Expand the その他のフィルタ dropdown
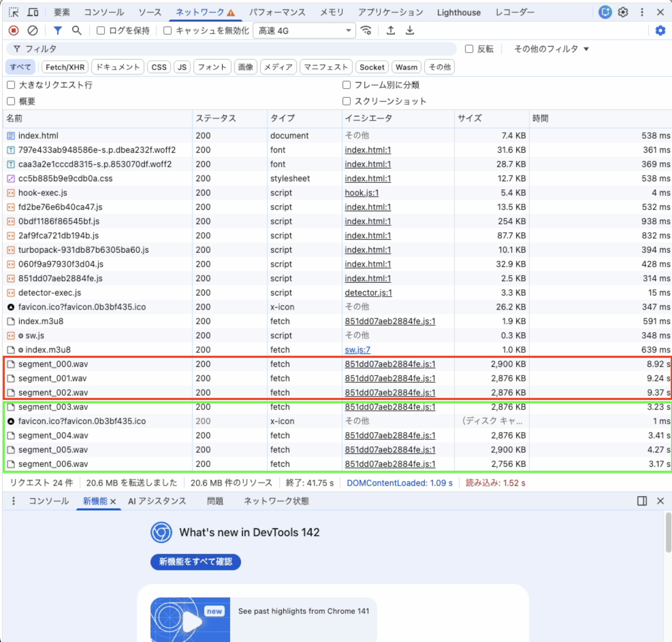The image size is (672, 642). tap(551, 49)
